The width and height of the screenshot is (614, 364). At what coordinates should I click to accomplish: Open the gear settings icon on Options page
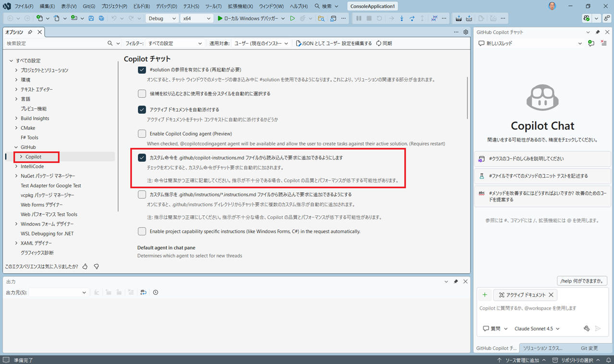[x=465, y=32]
